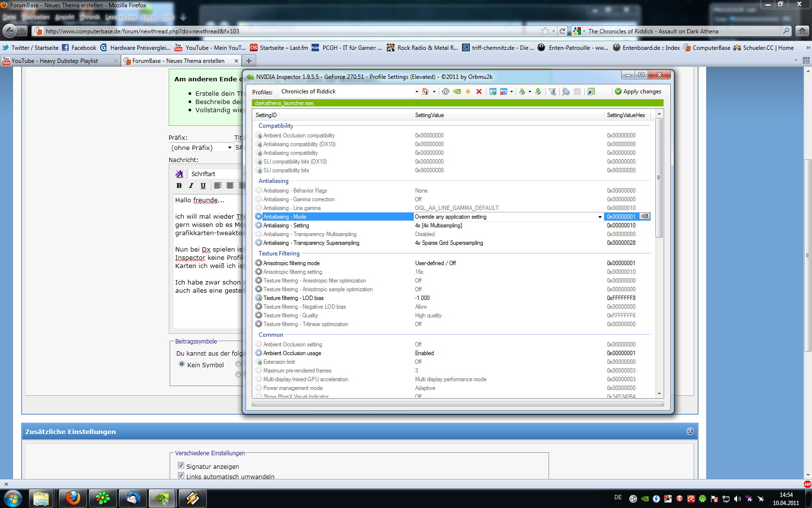Viewport: 812px width, 508px height.
Task: Click the small button next to 0x00000001 hex value
Action: [x=644, y=216]
